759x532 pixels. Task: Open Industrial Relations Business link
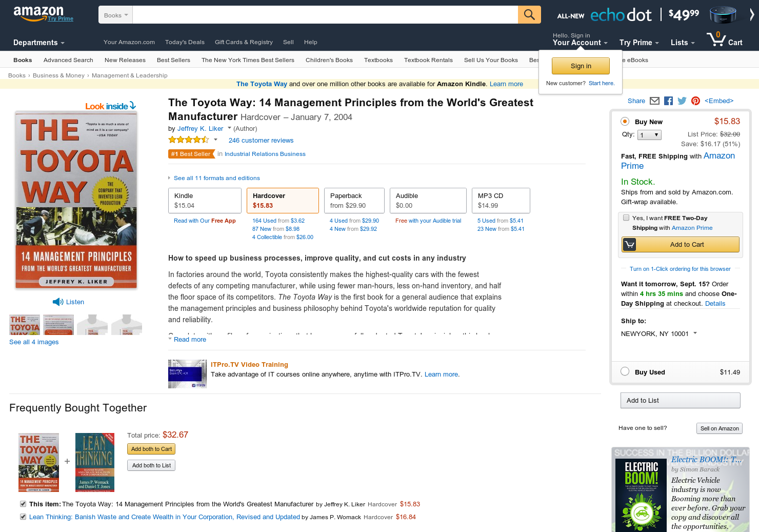[265, 154]
